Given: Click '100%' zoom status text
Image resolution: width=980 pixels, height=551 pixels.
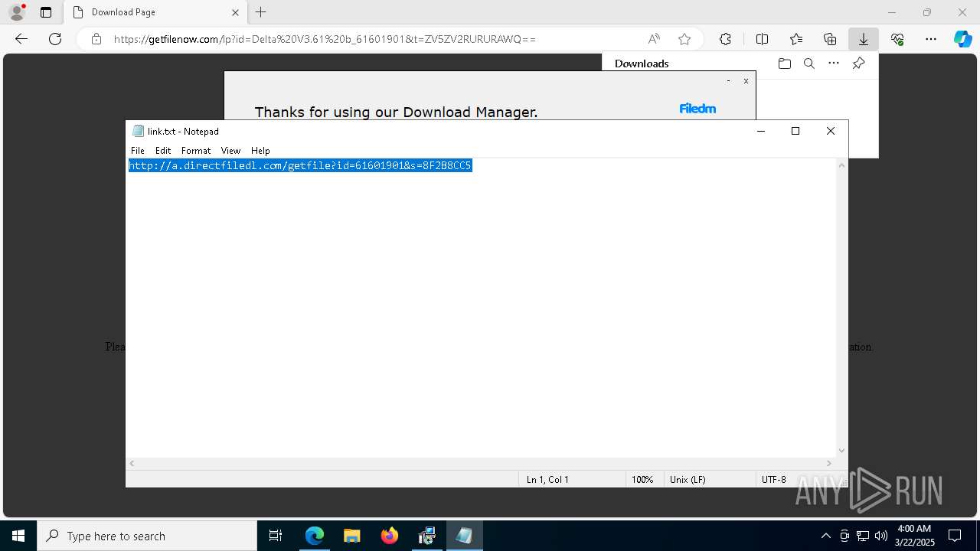Looking at the screenshot, I should tap(642, 479).
